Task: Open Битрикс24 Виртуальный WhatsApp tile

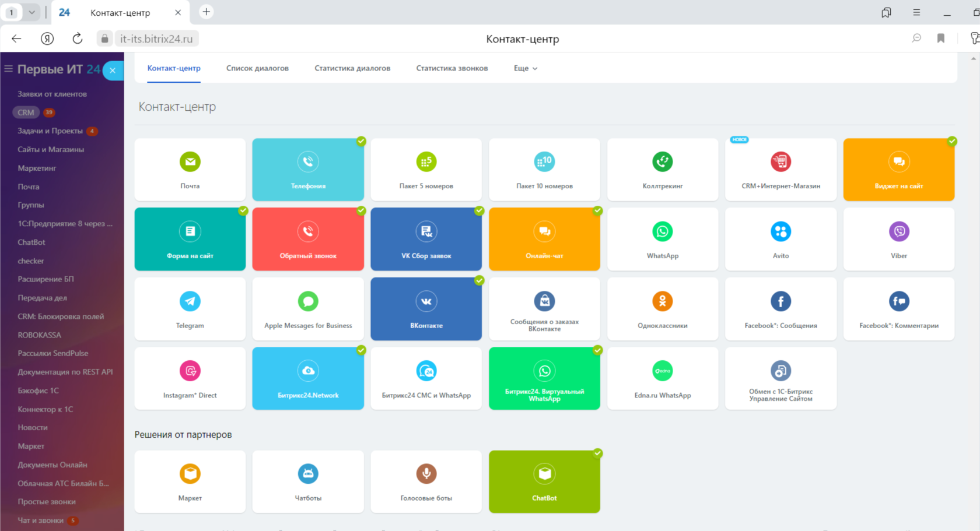Action: click(x=544, y=378)
